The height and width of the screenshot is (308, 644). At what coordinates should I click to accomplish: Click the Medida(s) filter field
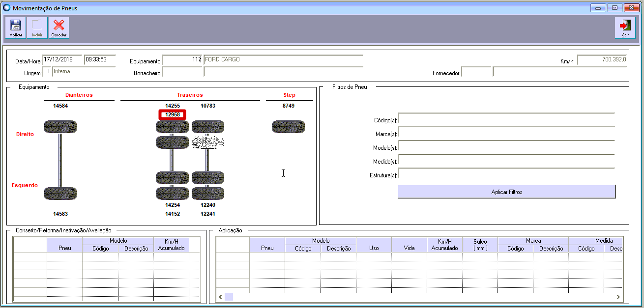(507, 160)
